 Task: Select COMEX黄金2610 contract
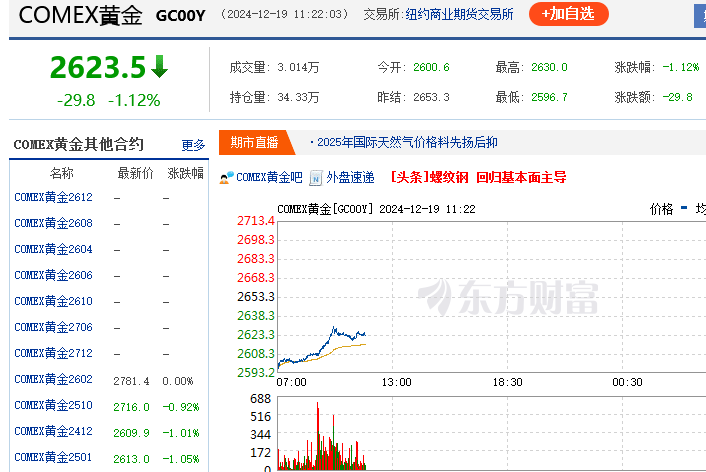click(53, 301)
